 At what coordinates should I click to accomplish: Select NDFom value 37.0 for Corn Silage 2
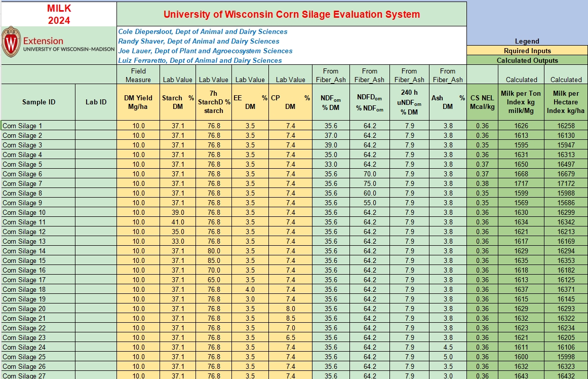331,135
